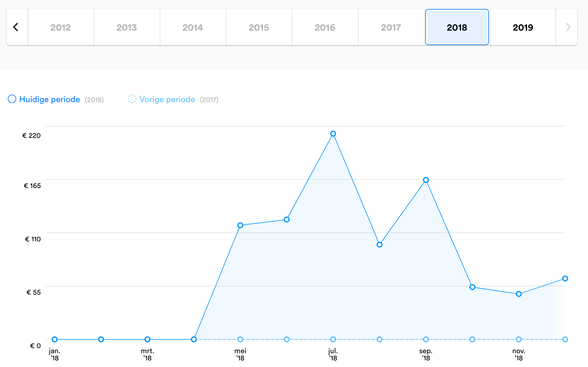Click the € 220 axis label
Screen dimensions: 588x367
point(32,135)
